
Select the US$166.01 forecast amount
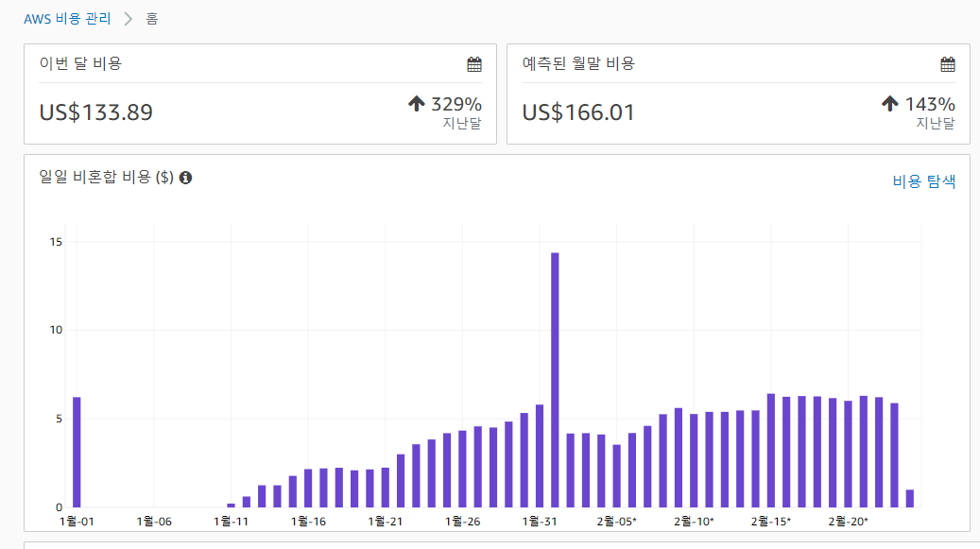(578, 112)
